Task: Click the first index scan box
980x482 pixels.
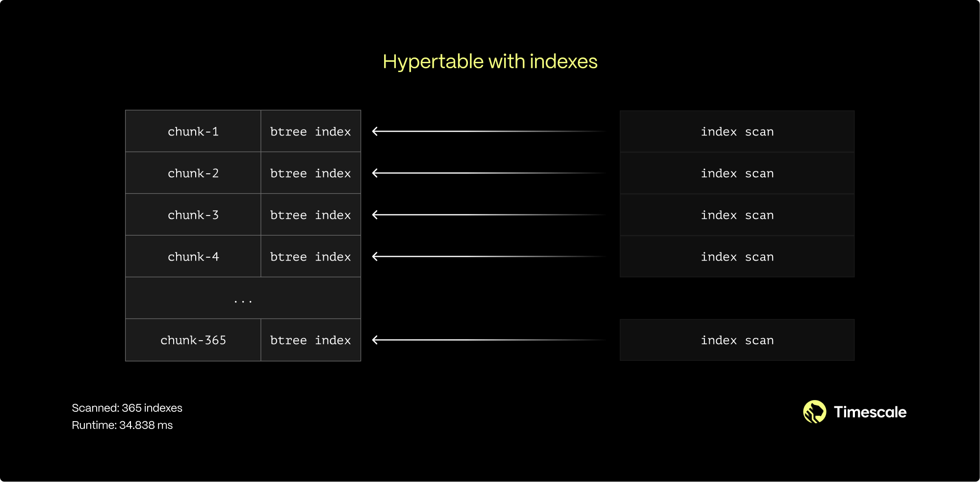Action: (x=737, y=132)
